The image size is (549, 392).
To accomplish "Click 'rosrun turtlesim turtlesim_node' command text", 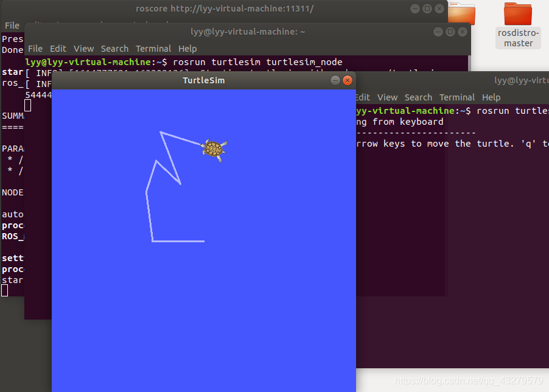I will (257, 62).
